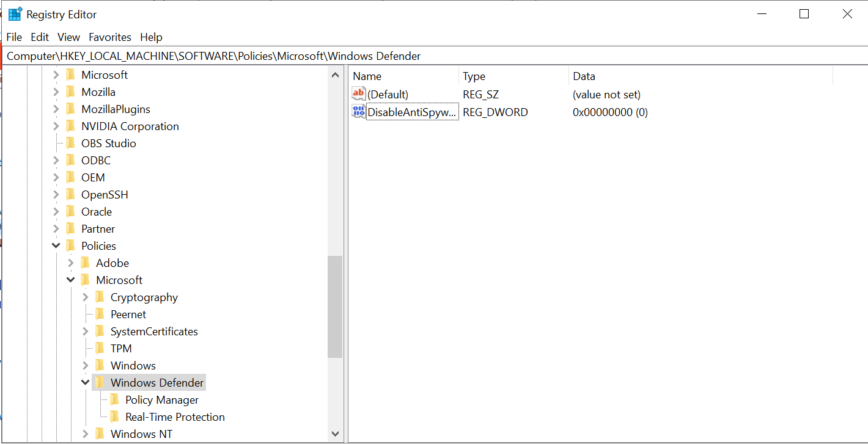This screenshot has width=868, height=444.
Task: Click the ODBC folder icon
Action: pos(70,161)
